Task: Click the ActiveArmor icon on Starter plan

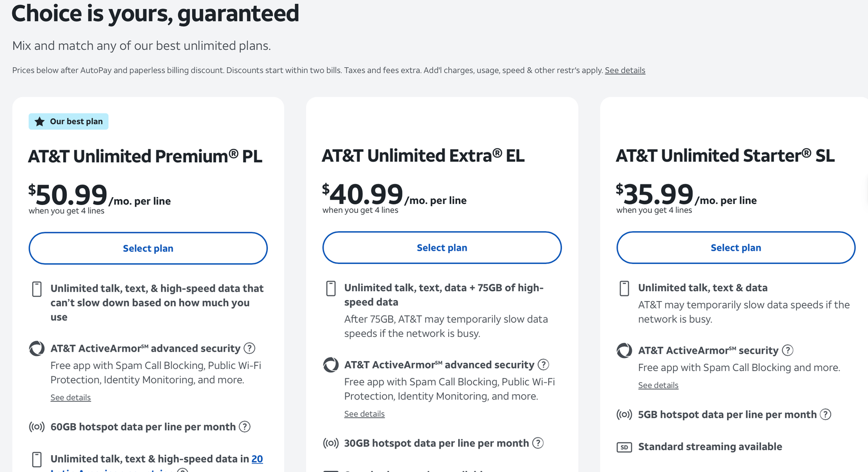Action: pyautogui.click(x=624, y=350)
